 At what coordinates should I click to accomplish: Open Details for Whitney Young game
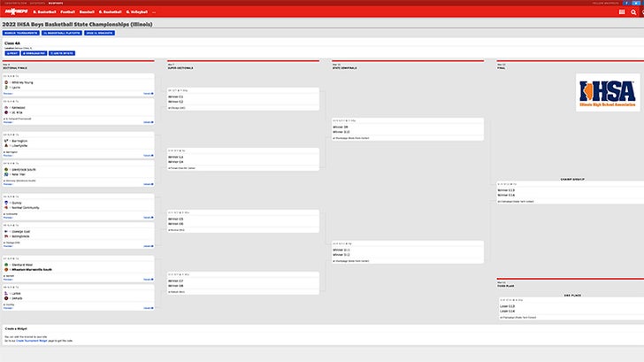[149, 93]
